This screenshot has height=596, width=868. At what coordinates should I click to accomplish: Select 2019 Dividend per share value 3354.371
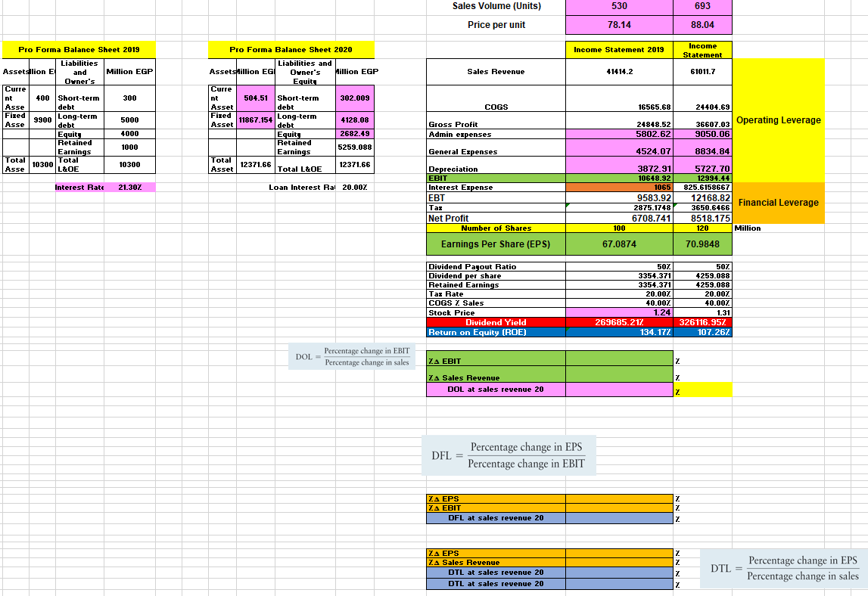pyautogui.click(x=620, y=275)
